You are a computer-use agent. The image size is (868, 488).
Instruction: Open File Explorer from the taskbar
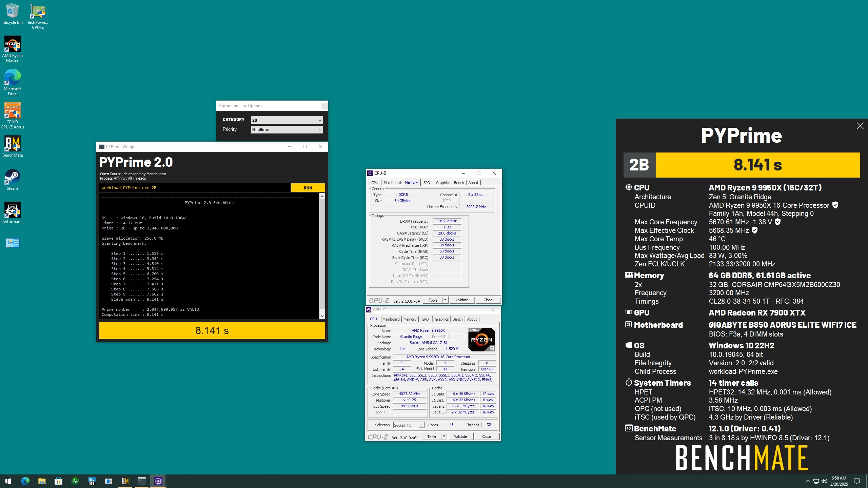42,481
